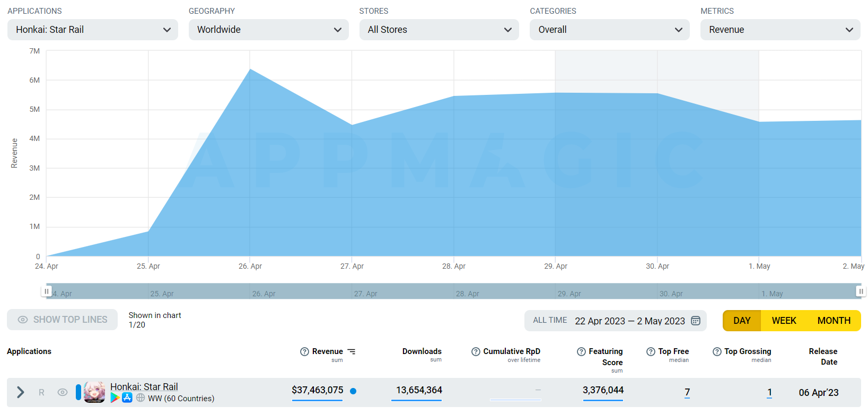
Task: Select the WEEK granularity tab
Action: point(784,321)
